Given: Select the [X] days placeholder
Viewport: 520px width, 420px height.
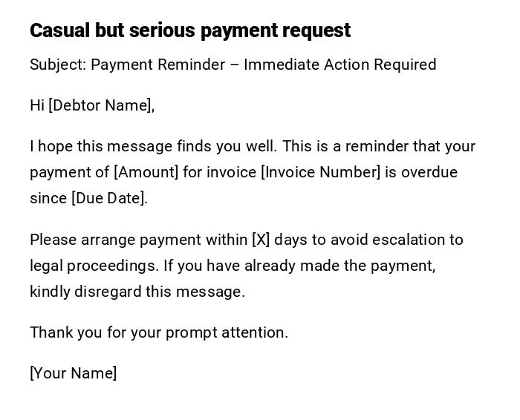Looking at the screenshot, I should tap(261, 240).
